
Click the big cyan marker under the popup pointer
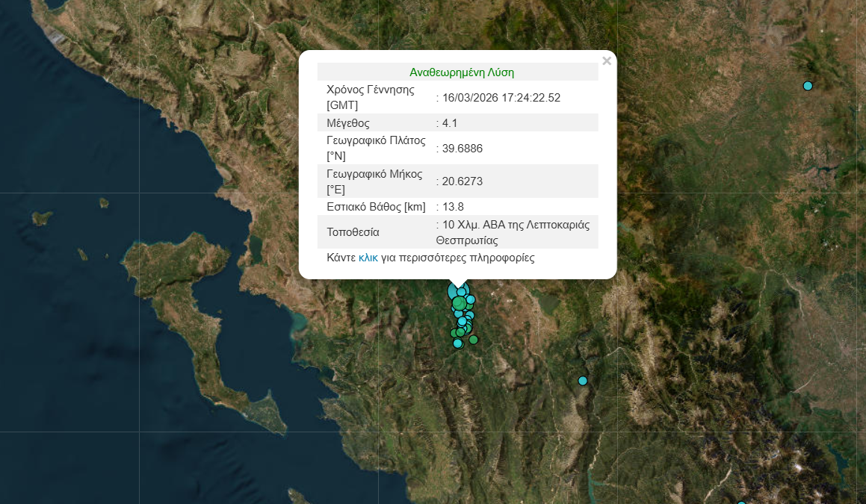click(x=454, y=290)
